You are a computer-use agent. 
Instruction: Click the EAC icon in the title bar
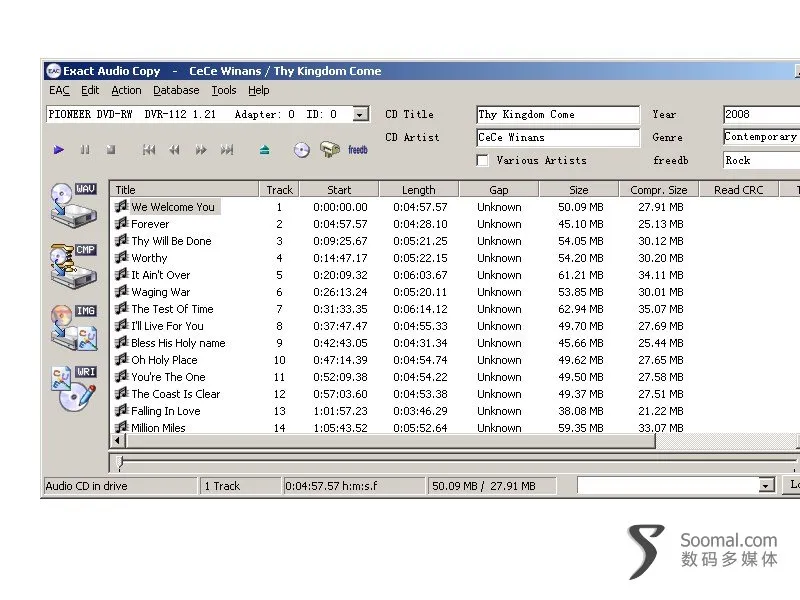click(53, 71)
